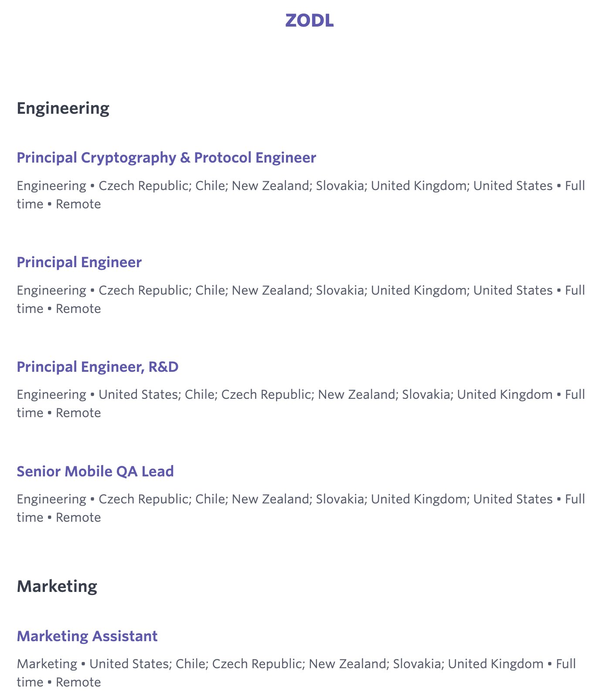
Task: Open Principal Cryptography & Protocol Engineer posting
Action: (x=166, y=157)
